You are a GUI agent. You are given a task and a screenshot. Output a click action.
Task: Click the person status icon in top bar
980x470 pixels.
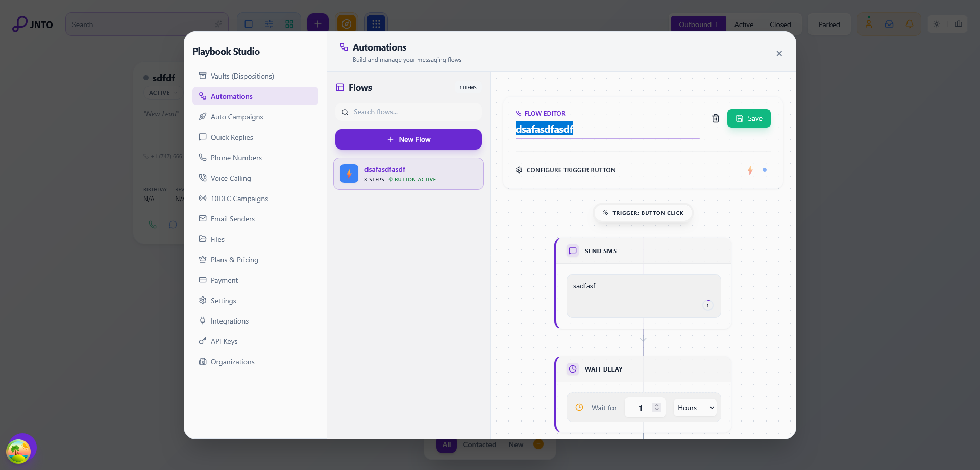[869, 24]
